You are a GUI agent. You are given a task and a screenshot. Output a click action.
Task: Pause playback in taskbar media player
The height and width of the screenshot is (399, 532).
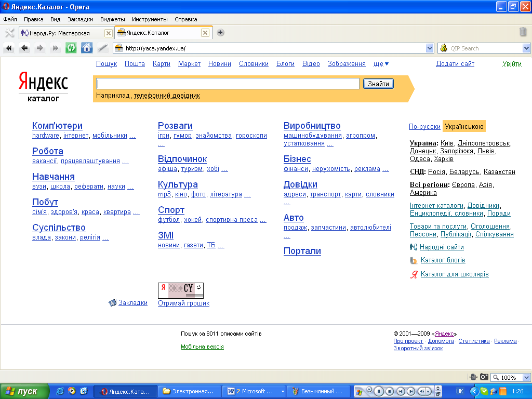[379, 391]
